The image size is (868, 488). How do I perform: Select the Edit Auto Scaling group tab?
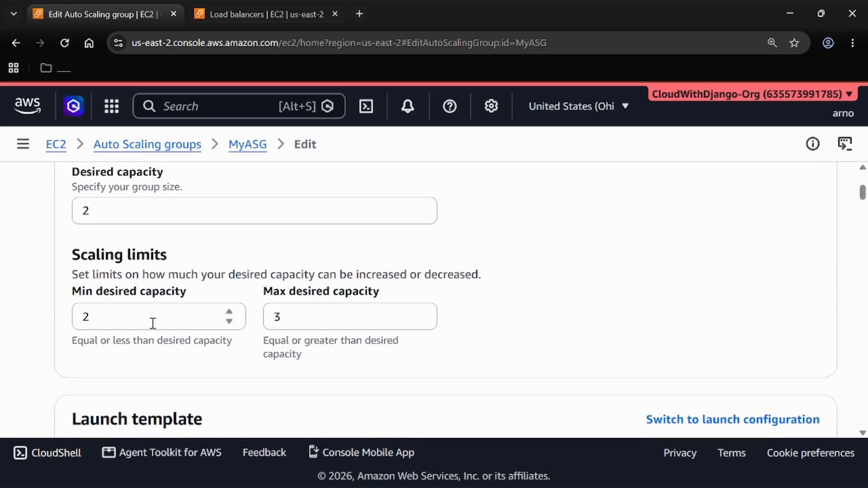coord(105,14)
